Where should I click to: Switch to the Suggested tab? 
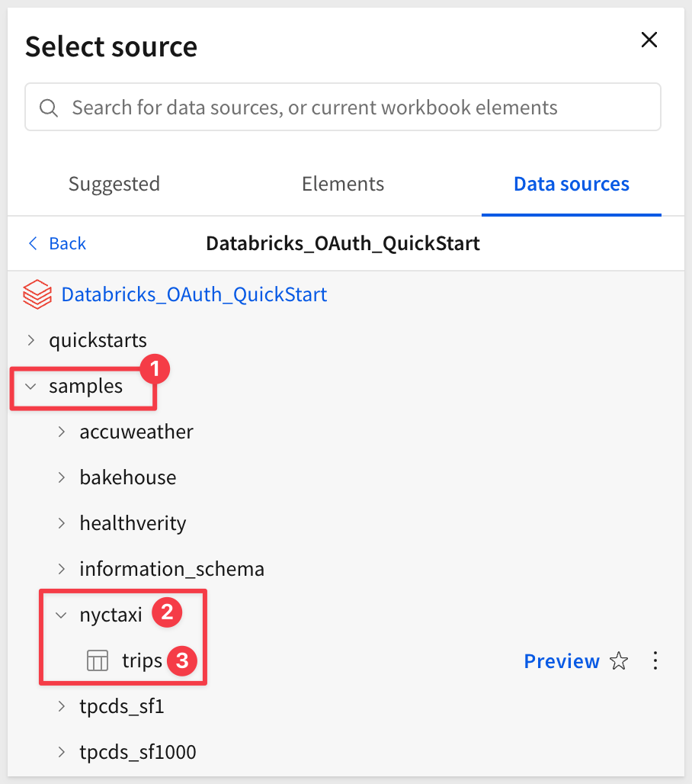pyautogui.click(x=114, y=184)
